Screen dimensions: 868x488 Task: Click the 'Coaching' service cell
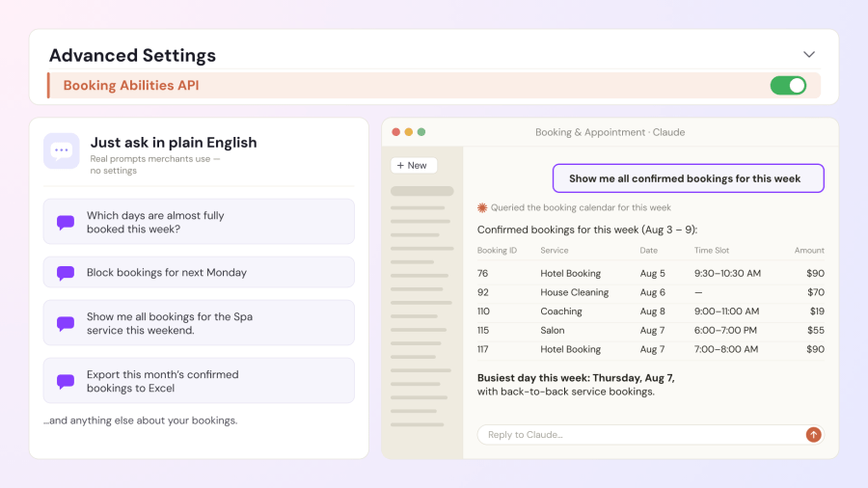tap(560, 312)
